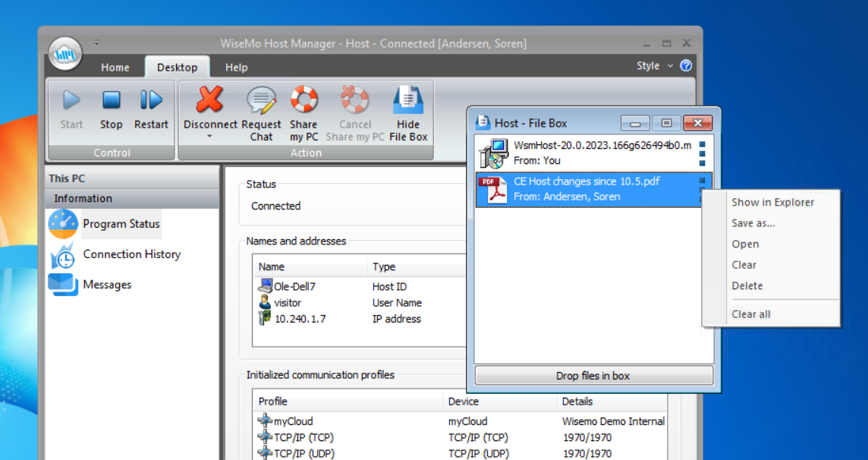Open the Messages view

(107, 285)
